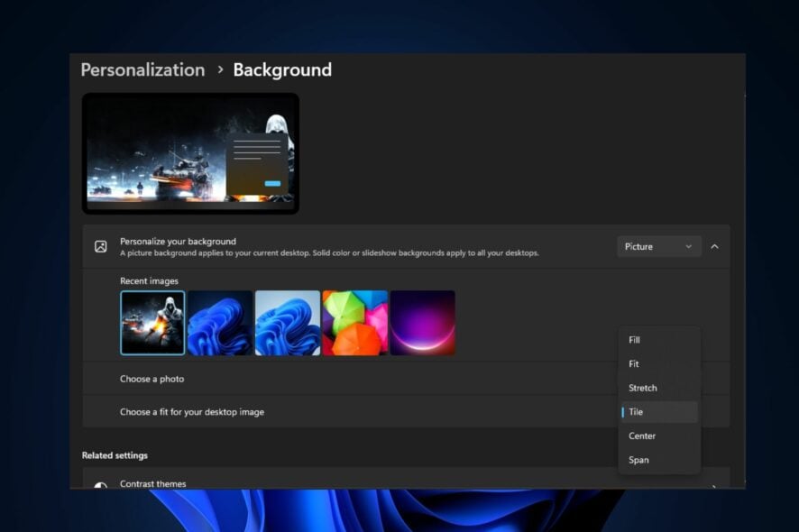Open Contrast themes related setting

click(406, 479)
